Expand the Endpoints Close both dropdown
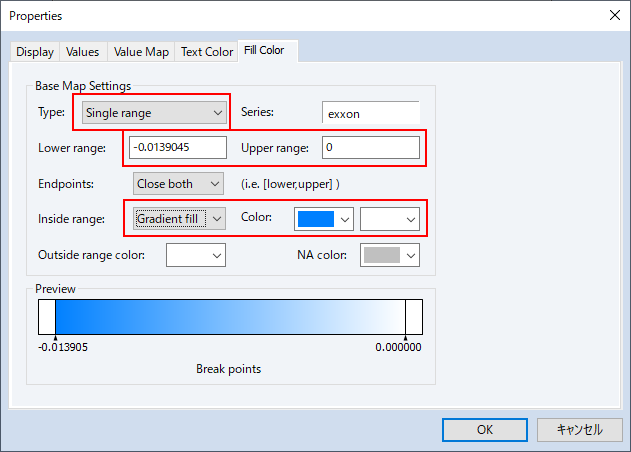Screen dimensions: 631x452 point(179,184)
